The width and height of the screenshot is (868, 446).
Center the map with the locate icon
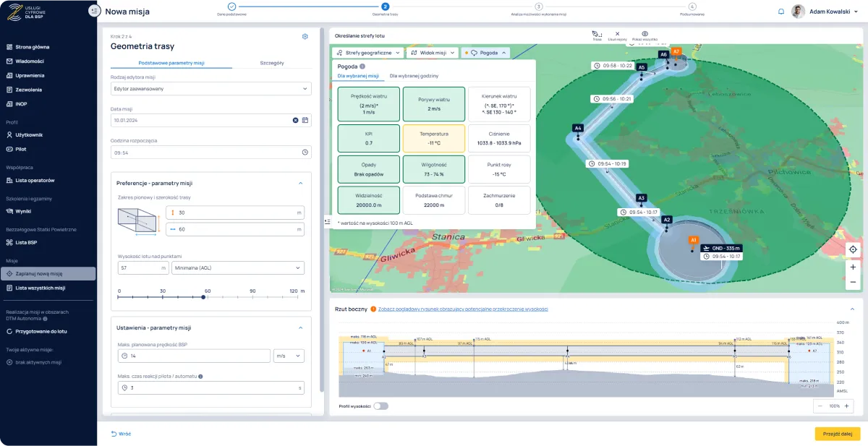tap(854, 249)
